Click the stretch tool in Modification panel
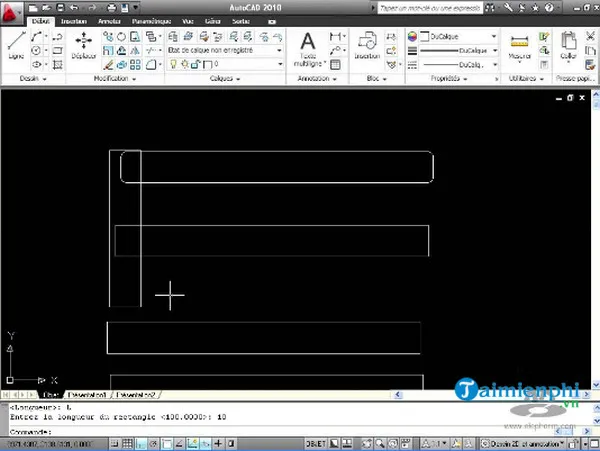The image size is (600, 451). pyautogui.click(x=135, y=37)
